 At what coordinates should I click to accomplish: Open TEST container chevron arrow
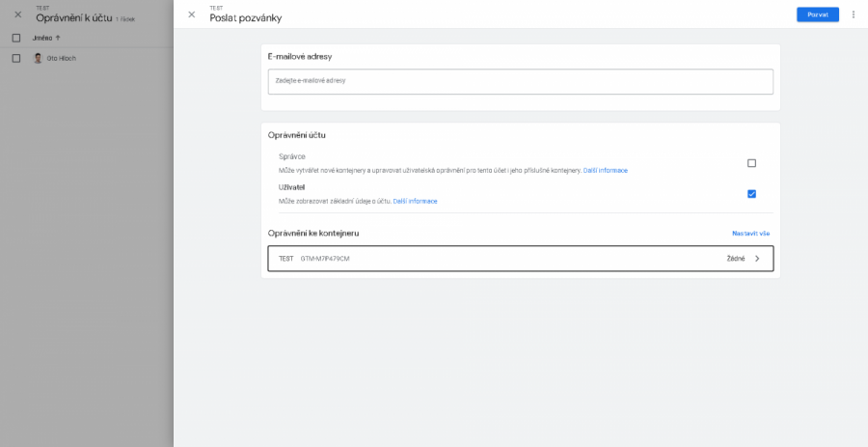[757, 259]
